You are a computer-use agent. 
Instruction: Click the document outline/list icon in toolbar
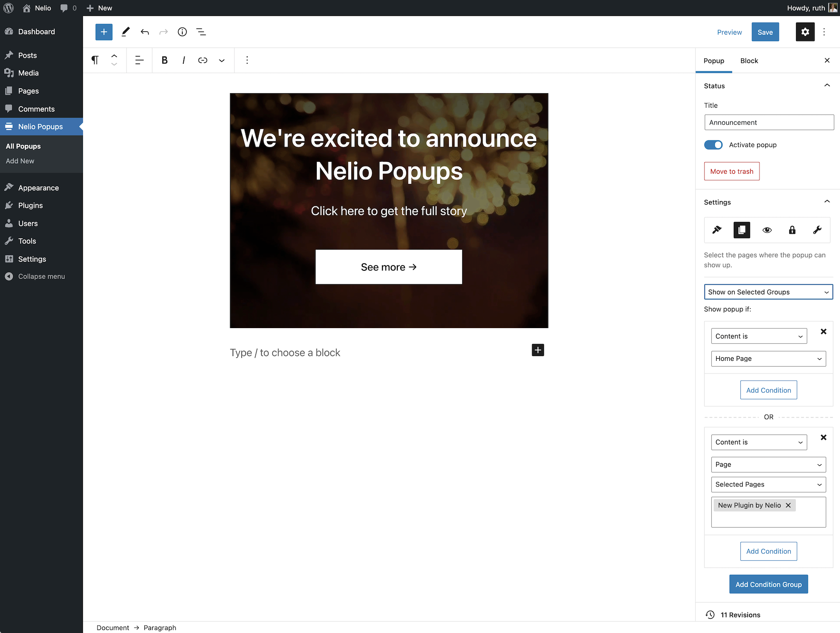click(201, 32)
